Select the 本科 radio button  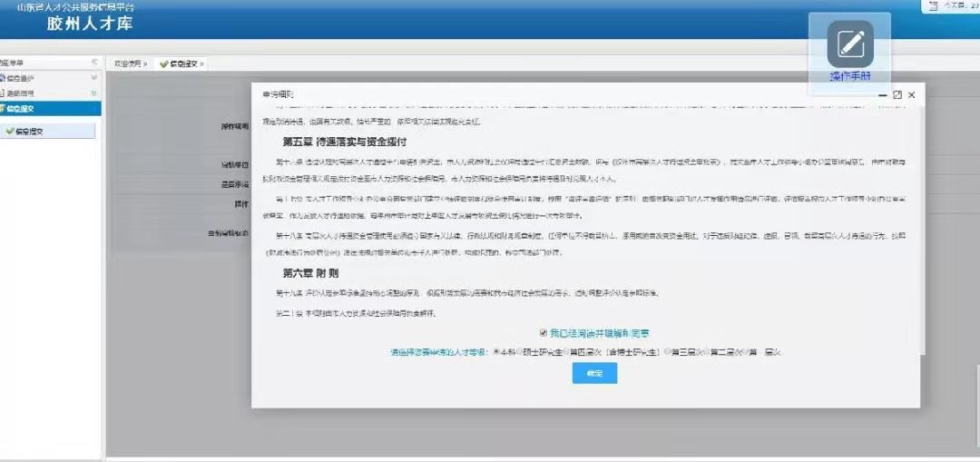point(496,350)
